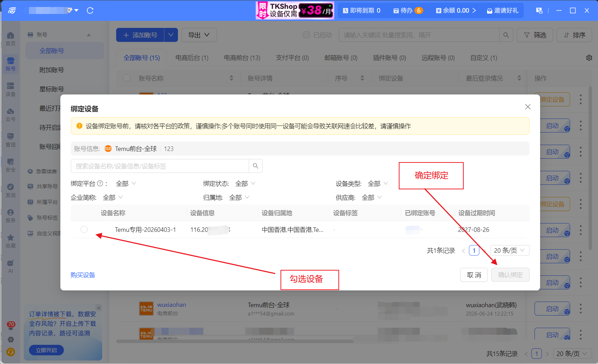Check the select-all accounts header checkbox

[127, 78]
